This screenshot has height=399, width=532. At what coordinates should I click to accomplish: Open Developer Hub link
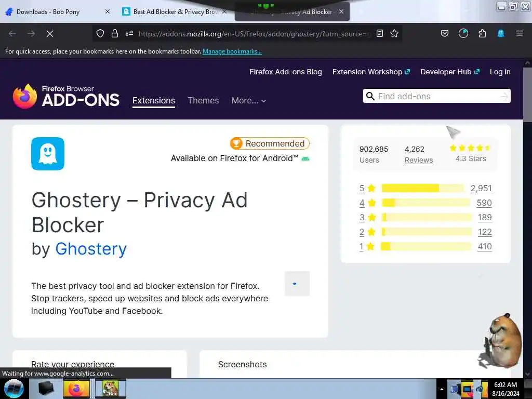pos(450,72)
